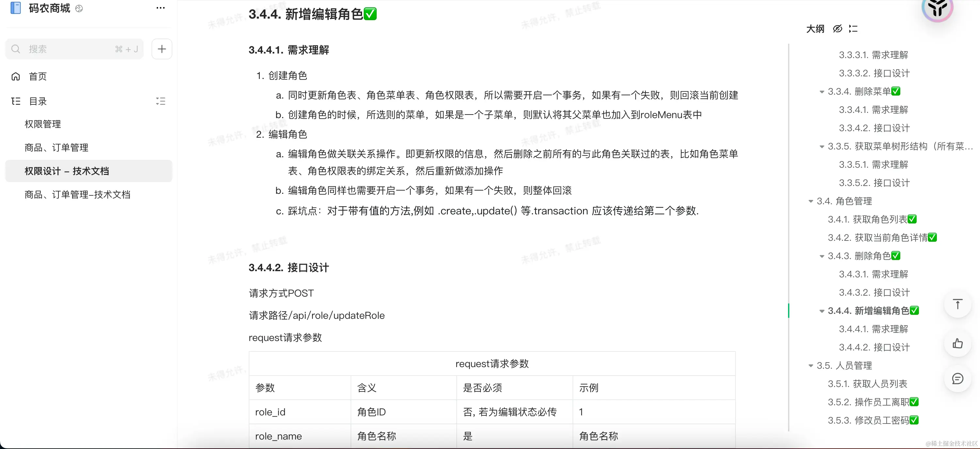Collapse the 3.4. 角色管理 outline section
980x449 pixels.
tap(811, 201)
